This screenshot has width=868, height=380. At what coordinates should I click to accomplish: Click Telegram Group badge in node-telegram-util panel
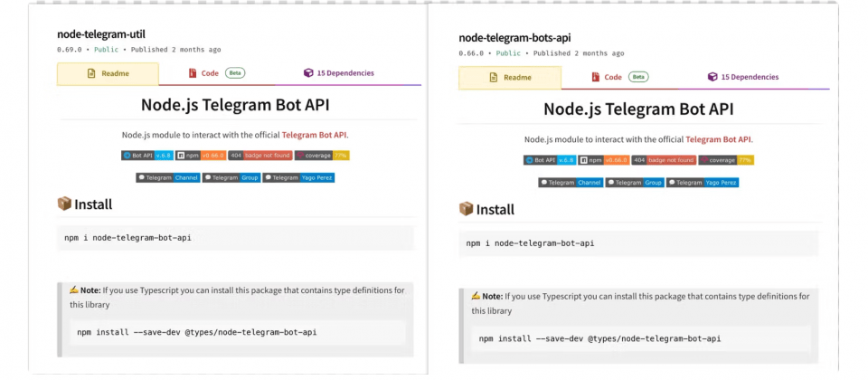[x=231, y=178]
